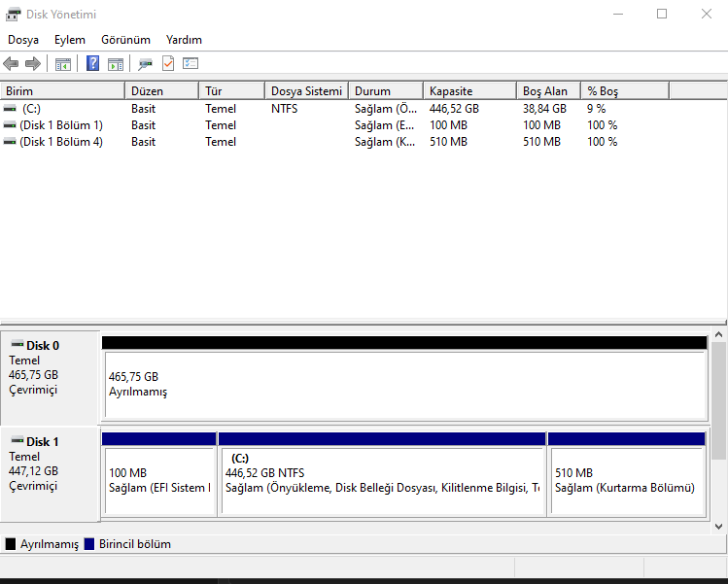
Task: Click the 9 % free cell
Action: [x=596, y=109]
